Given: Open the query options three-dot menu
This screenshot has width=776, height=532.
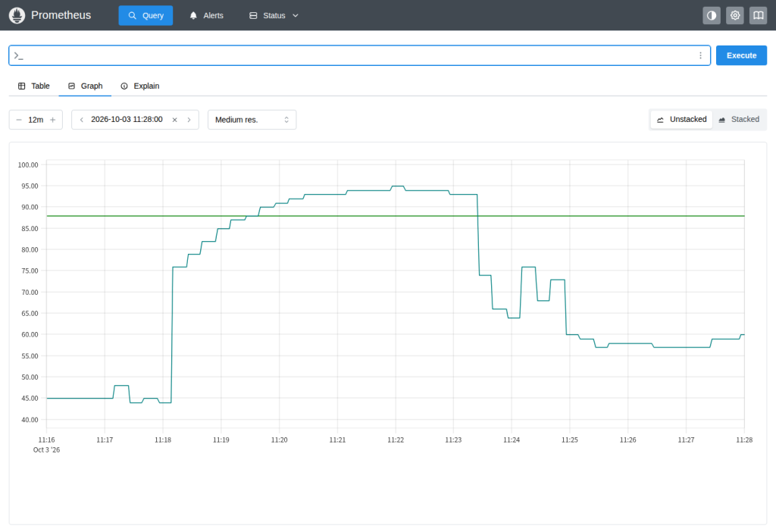Looking at the screenshot, I should pos(700,55).
